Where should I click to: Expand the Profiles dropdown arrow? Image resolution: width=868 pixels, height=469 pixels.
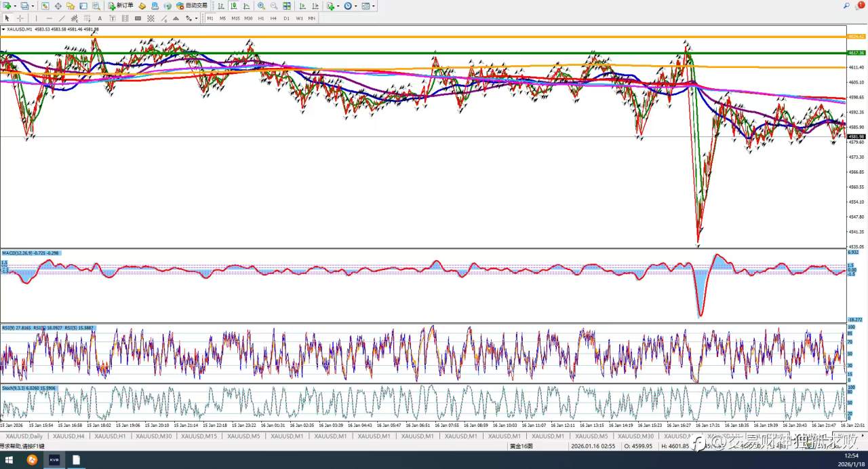[x=33, y=5]
